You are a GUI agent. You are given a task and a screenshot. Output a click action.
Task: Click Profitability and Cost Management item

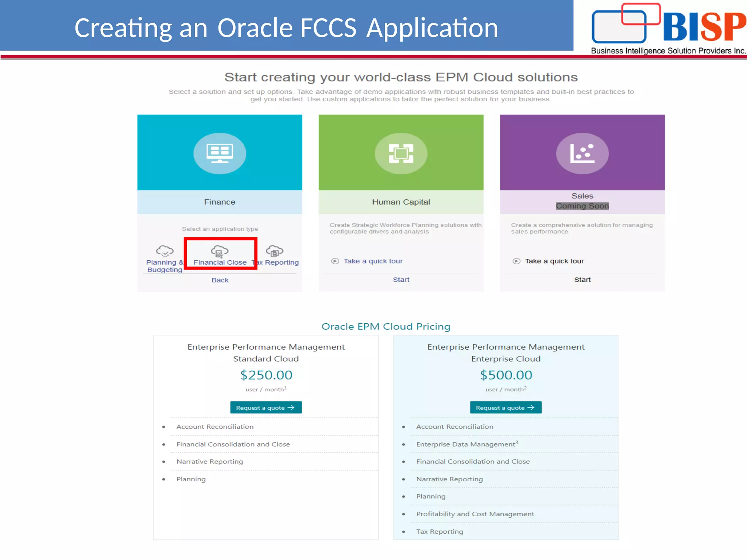[x=475, y=514]
